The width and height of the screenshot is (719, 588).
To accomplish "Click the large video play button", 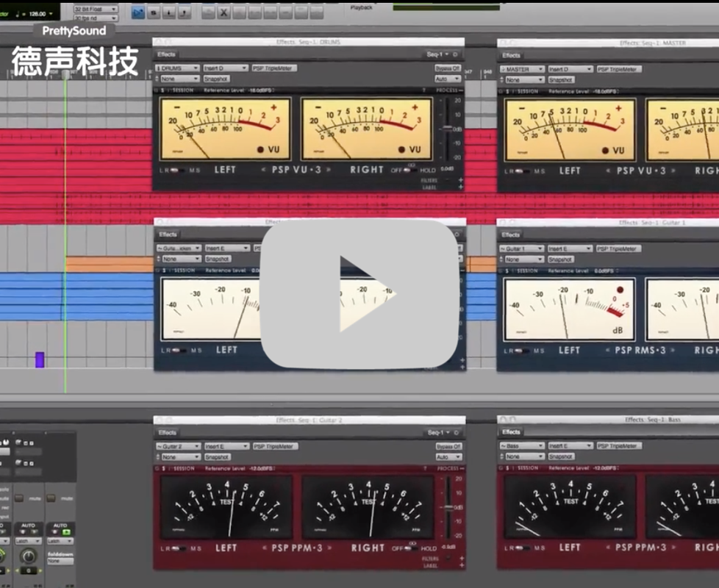I will (x=360, y=294).
